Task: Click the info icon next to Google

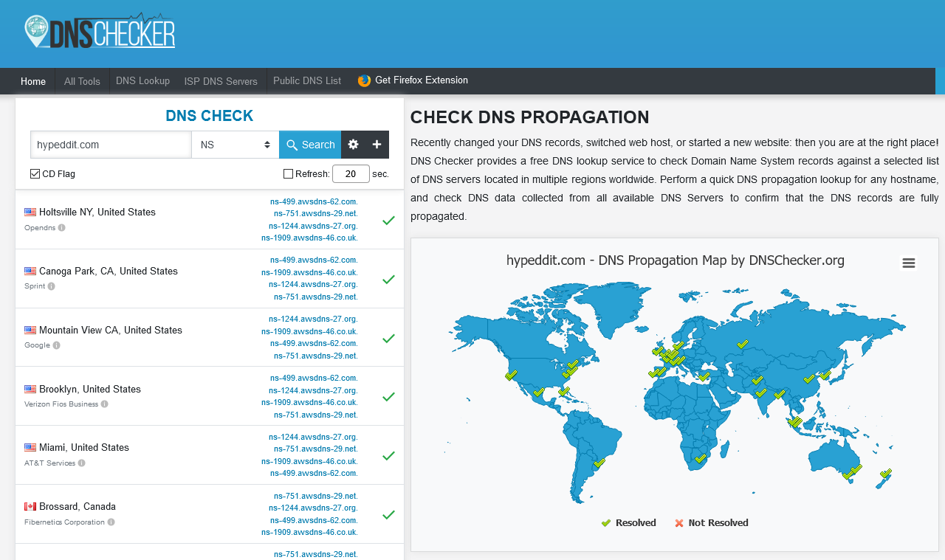Action: [x=57, y=345]
